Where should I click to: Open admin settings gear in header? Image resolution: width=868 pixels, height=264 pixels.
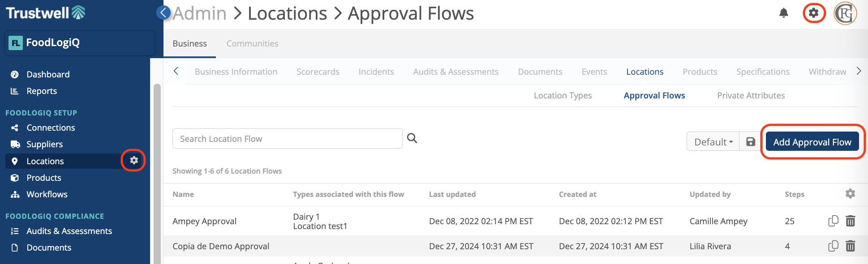click(813, 13)
